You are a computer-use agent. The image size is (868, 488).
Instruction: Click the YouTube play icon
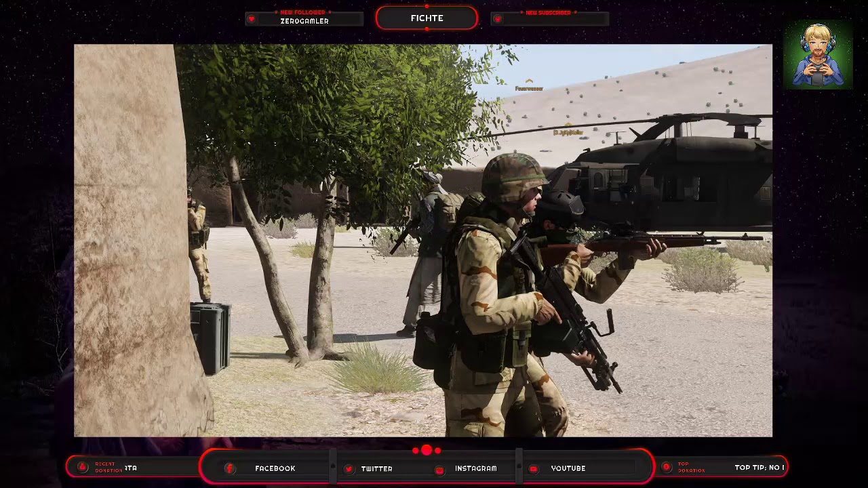point(534,469)
